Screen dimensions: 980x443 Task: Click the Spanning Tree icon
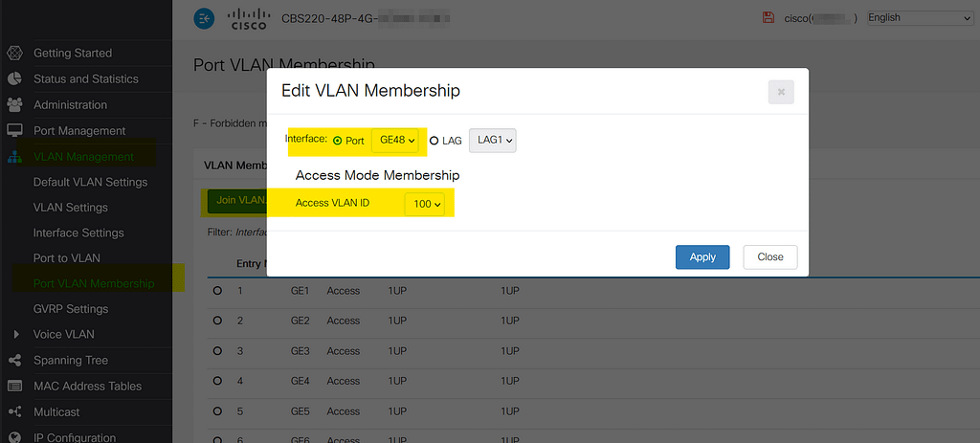[x=14, y=360]
